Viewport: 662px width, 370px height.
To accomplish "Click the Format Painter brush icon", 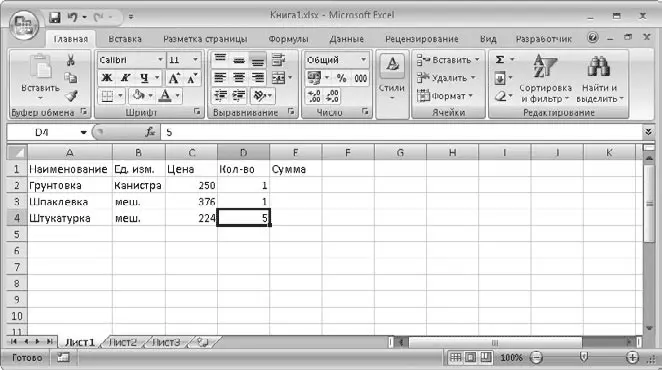I will coord(71,96).
